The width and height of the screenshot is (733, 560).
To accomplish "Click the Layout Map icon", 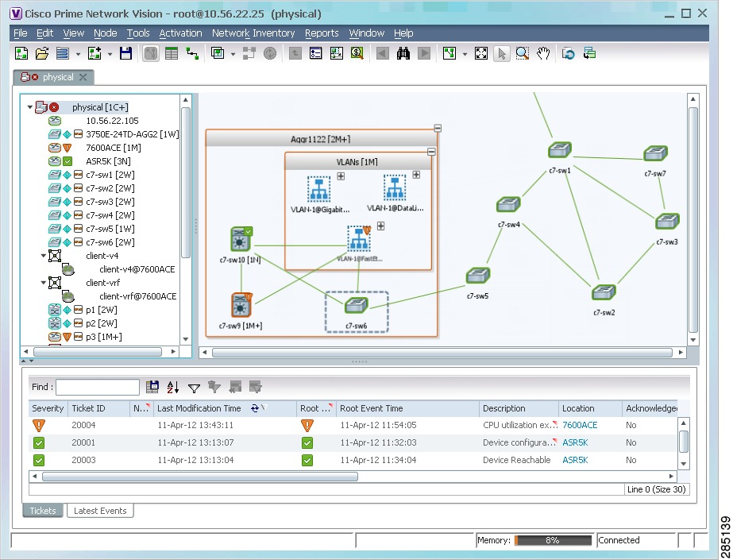I will coord(449,53).
